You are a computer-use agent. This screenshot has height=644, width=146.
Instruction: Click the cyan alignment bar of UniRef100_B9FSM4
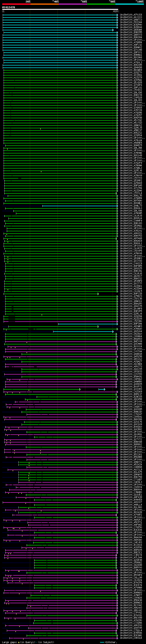click(x=88, y=324)
